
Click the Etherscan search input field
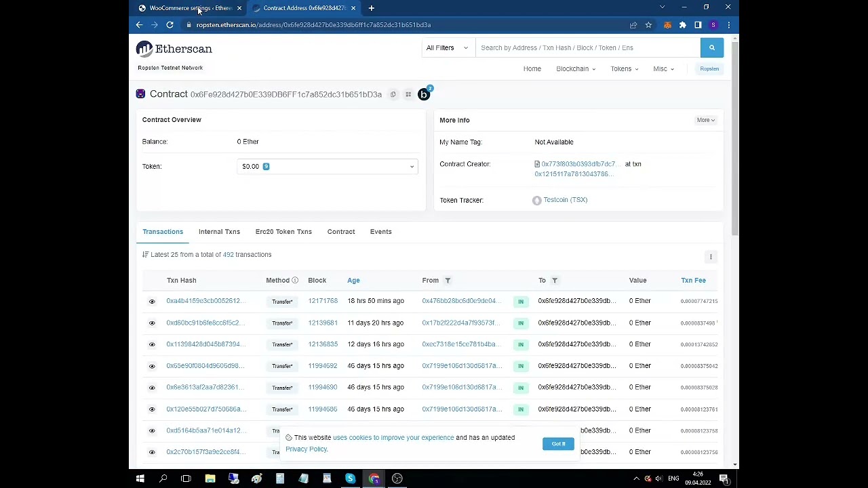point(588,47)
